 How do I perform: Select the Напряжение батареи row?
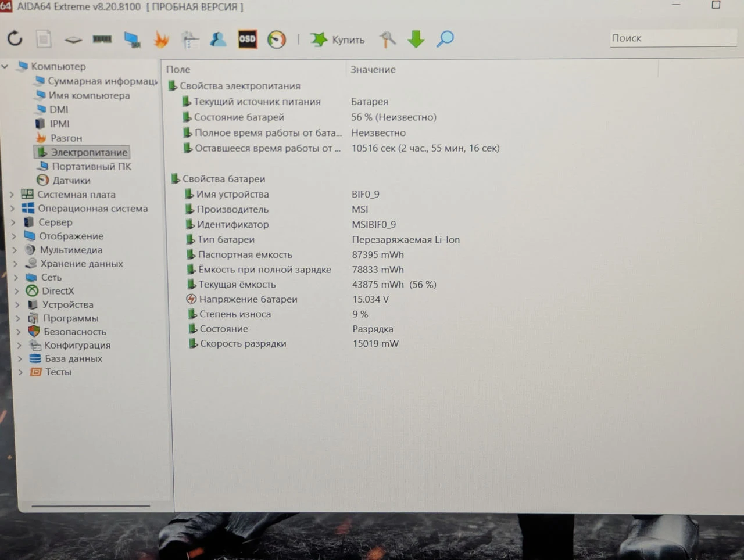click(x=248, y=299)
